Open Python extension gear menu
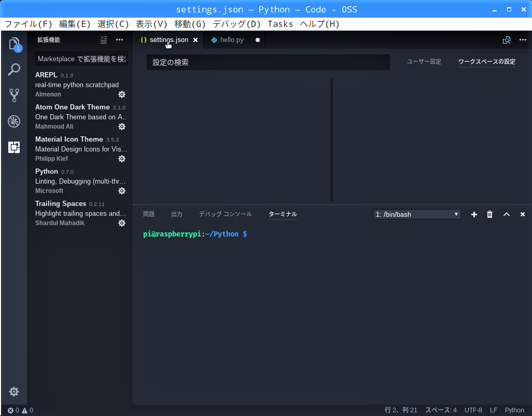This screenshot has width=532, height=416. (x=122, y=191)
